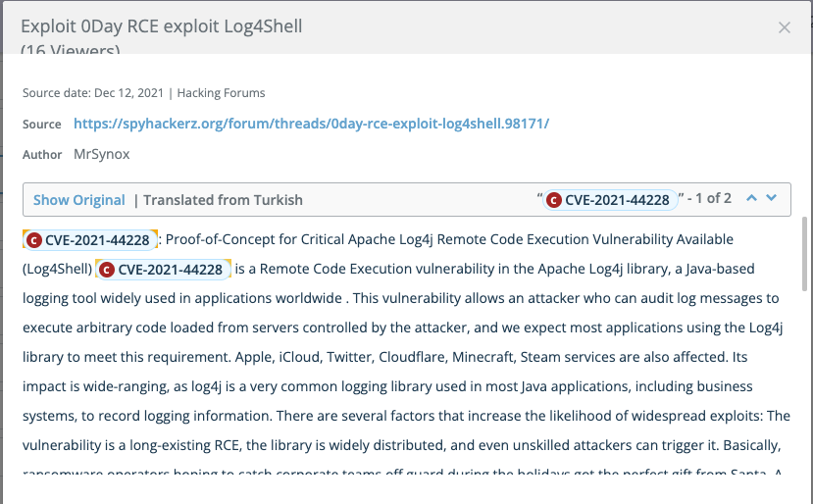
Task: Jump to previous match with up chevron
Action: tap(751, 198)
